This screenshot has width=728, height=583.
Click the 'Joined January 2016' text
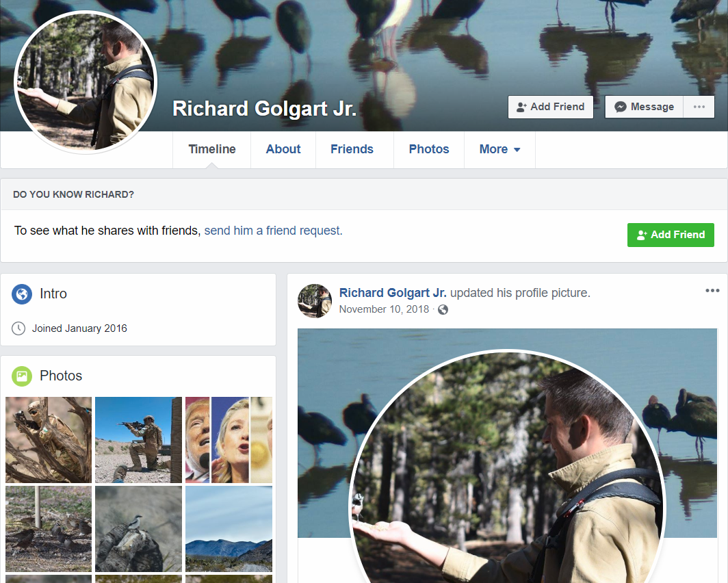[79, 328]
